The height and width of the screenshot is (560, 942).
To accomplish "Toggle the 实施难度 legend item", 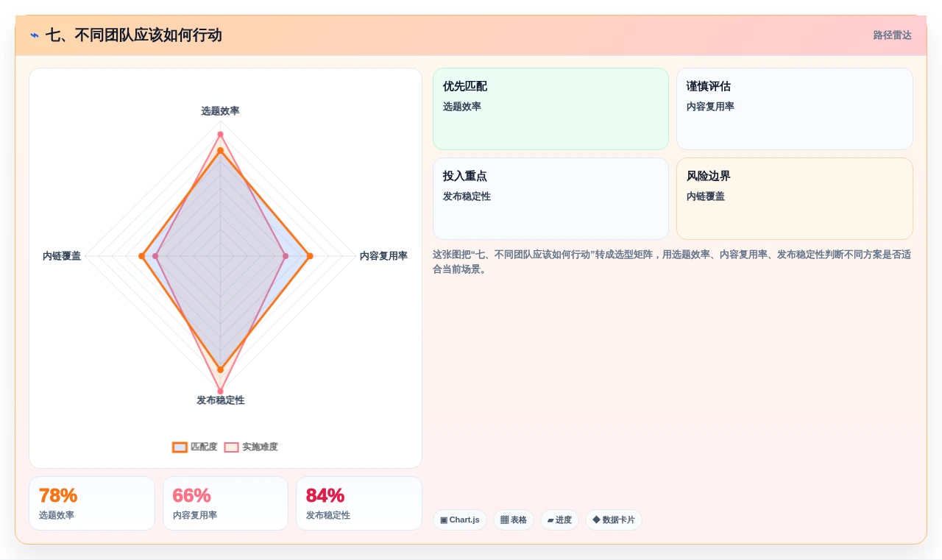I will [x=251, y=447].
